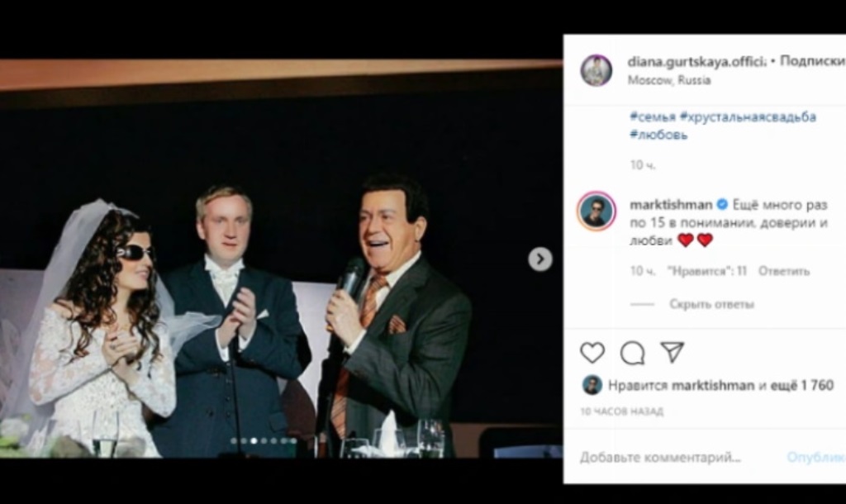The height and width of the screenshot is (504, 846).
Task: Open the 'Moscow, Russia' location
Action: tap(669, 80)
